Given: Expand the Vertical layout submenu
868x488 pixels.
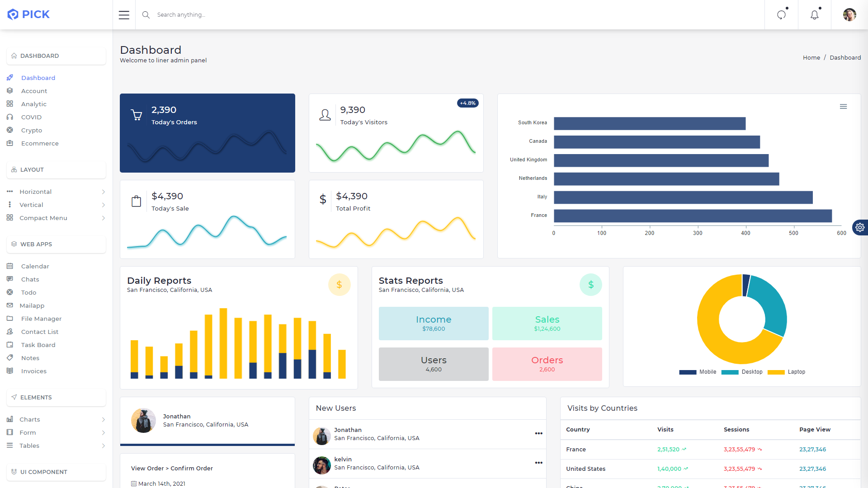Looking at the screenshot, I should pos(56,205).
